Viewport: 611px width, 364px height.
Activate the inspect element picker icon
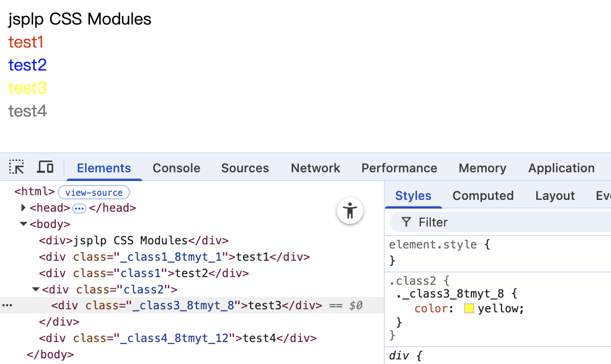pyautogui.click(x=16, y=167)
